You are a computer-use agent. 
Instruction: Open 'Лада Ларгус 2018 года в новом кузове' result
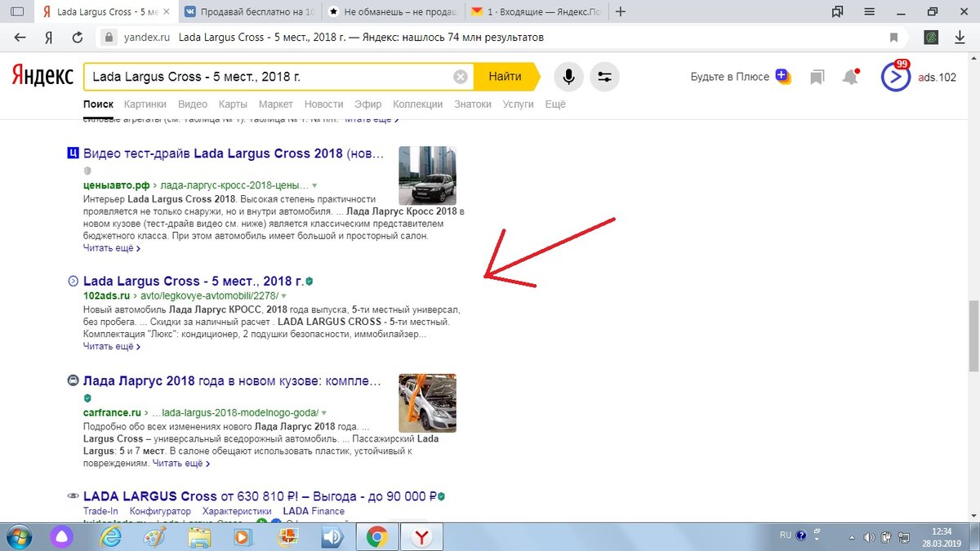(232, 381)
